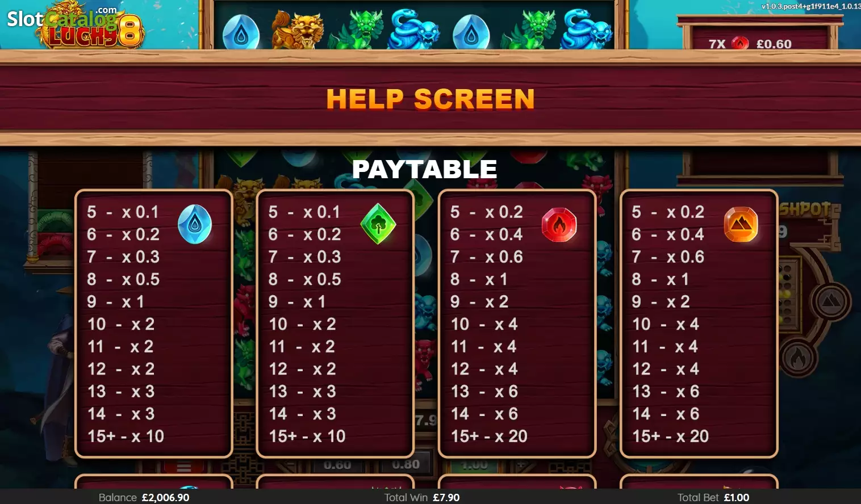Viewport: 861px width, 504px height.
Task: Select the 0.60 bet value option
Action: [337, 465]
